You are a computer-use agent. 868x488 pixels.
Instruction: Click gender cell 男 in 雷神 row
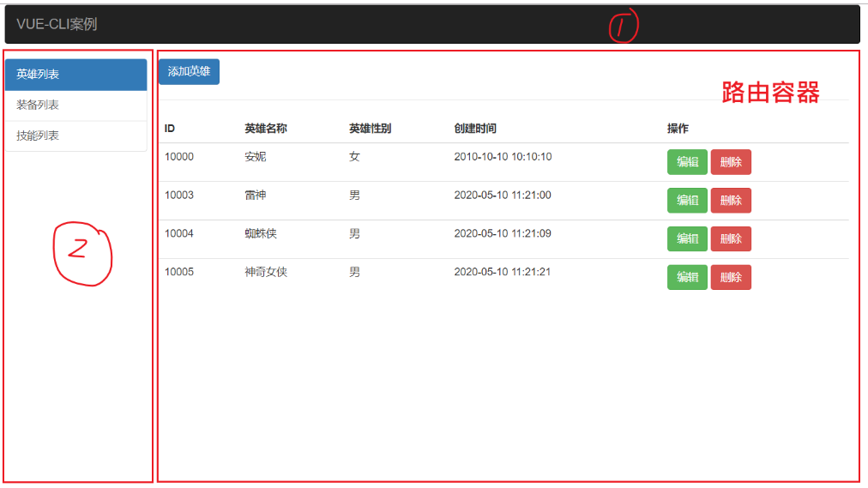click(354, 195)
